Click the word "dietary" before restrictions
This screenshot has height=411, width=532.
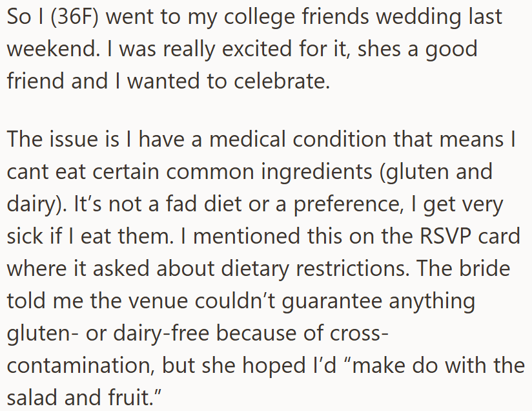(x=255, y=269)
